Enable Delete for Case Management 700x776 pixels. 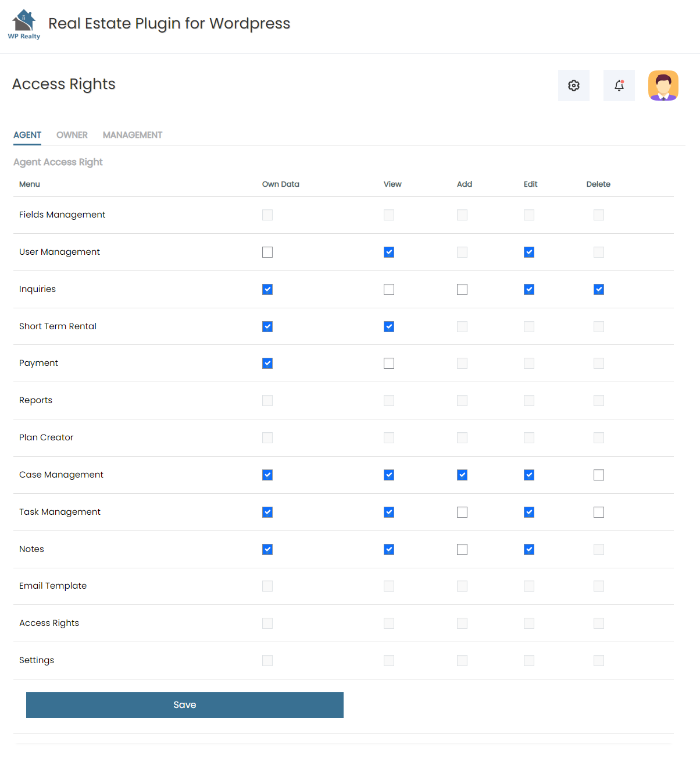pos(599,475)
